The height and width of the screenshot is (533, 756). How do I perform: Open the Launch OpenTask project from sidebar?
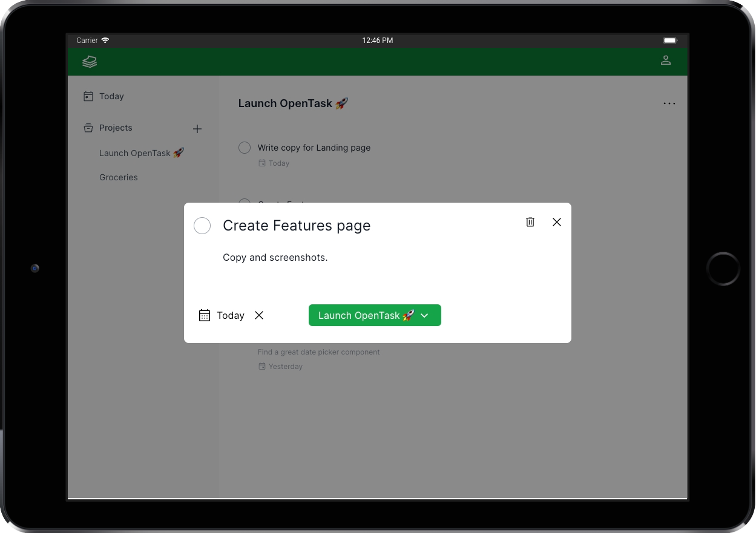(x=142, y=152)
